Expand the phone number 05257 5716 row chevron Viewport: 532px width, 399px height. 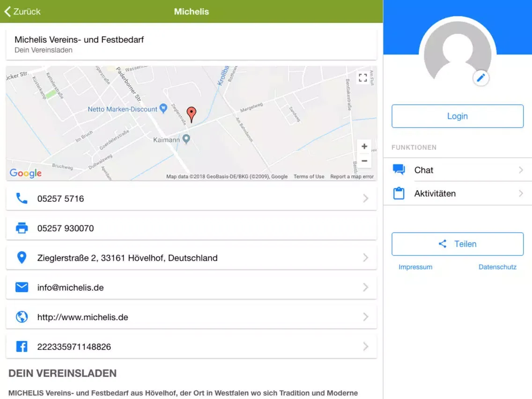click(365, 199)
